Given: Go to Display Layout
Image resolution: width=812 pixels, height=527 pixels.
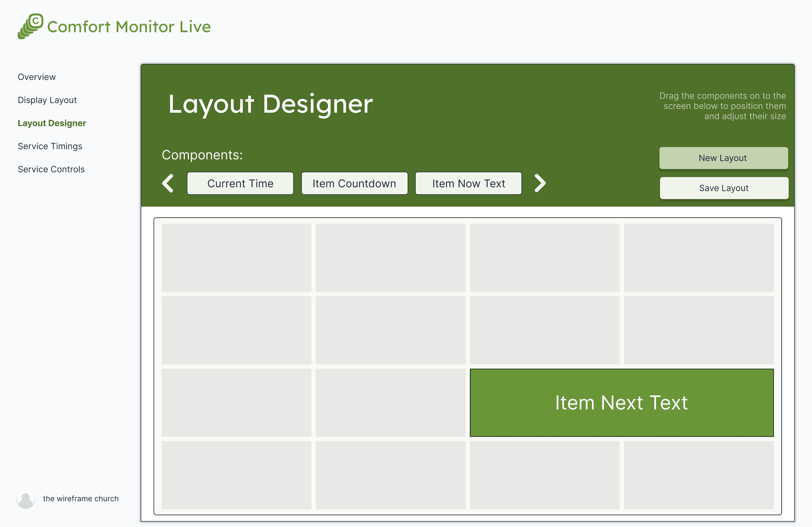Looking at the screenshot, I should tap(47, 100).
